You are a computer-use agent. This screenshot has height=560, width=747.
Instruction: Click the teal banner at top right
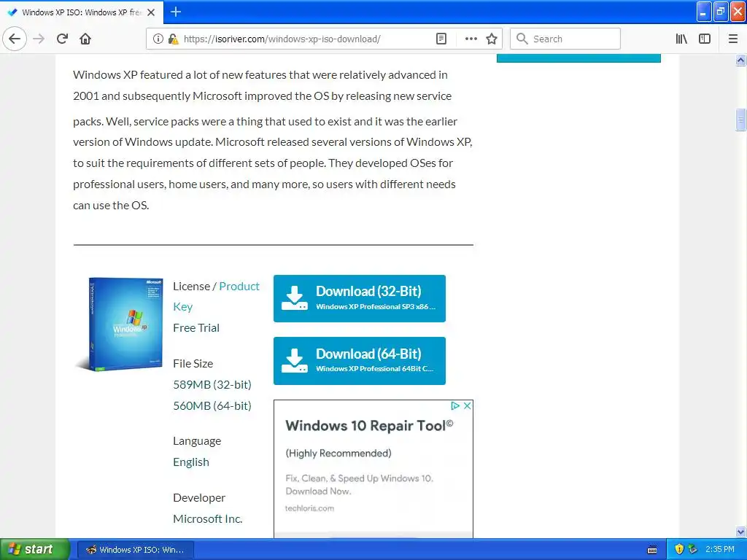click(x=578, y=58)
